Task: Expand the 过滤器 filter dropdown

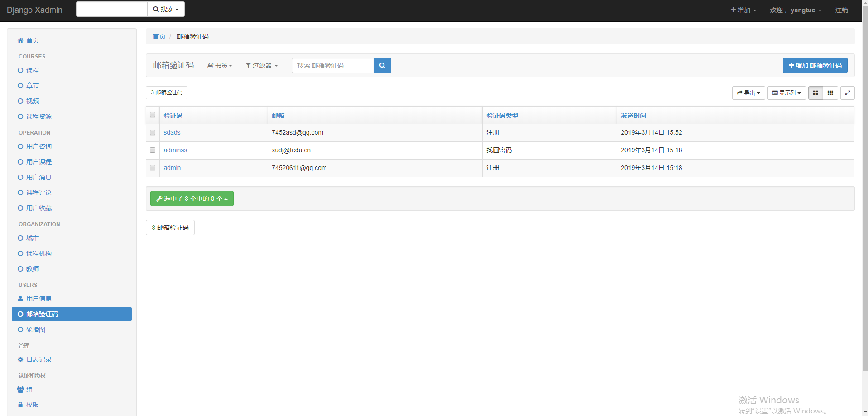Action: click(x=262, y=65)
